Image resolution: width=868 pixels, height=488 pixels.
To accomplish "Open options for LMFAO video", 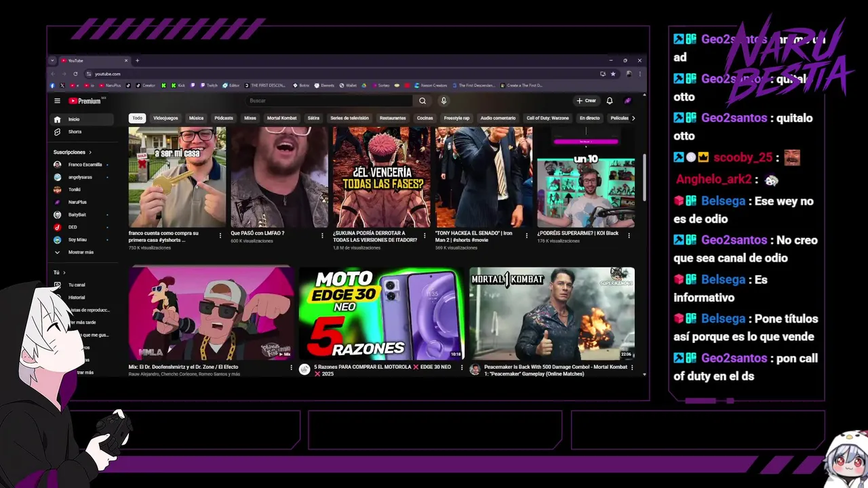I will 322,235.
